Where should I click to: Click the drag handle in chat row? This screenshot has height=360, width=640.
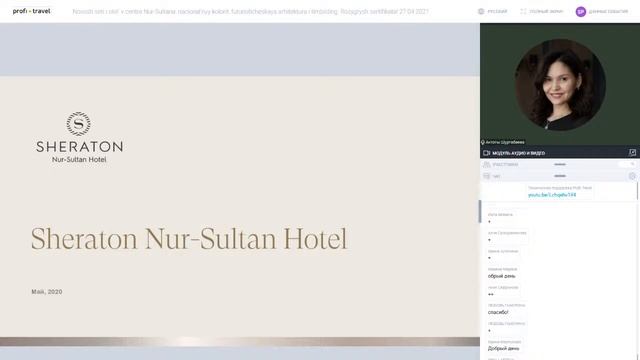(560, 176)
